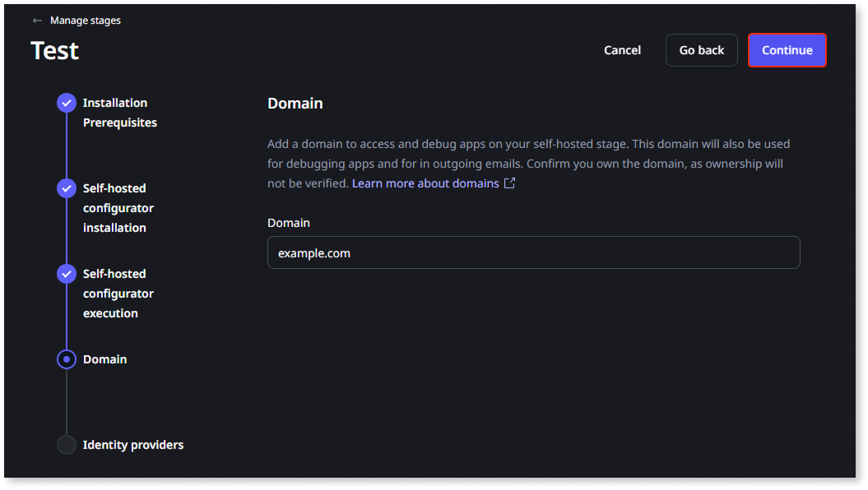The height and width of the screenshot is (490, 868).
Task: Click the Domain field label
Action: point(289,223)
